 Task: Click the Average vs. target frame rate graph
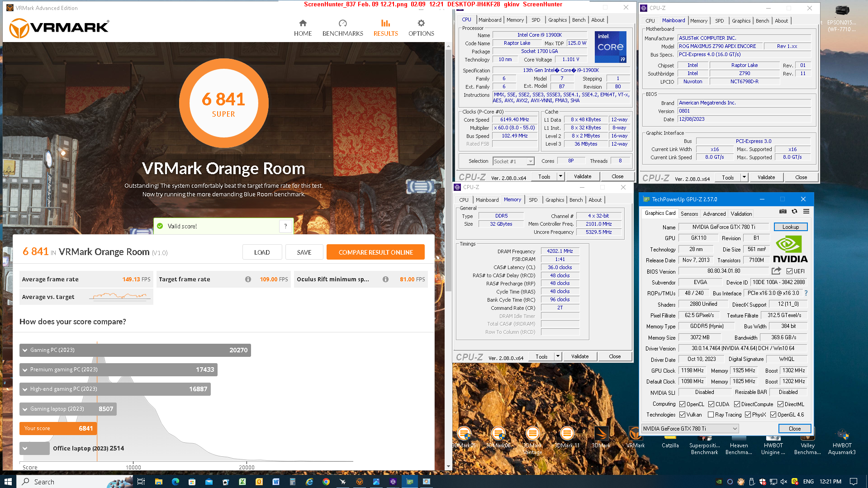coord(120,297)
